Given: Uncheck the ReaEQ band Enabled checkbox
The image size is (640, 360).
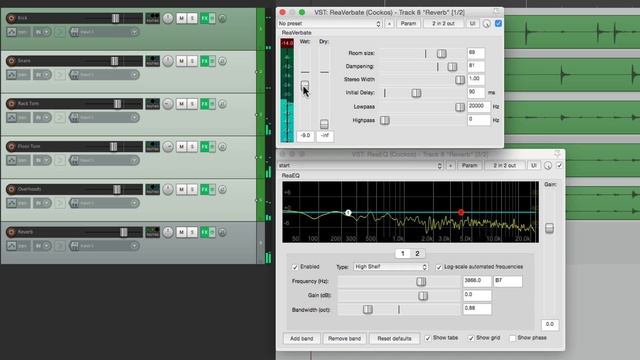Looking at the screenshot, I should pyautogui.click(x=295, y=267).
